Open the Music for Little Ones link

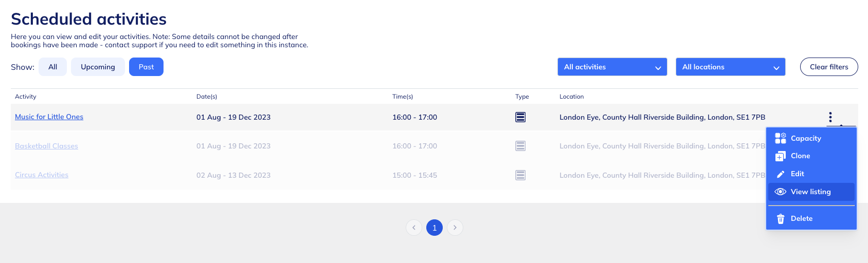click(x=49, y=117)
